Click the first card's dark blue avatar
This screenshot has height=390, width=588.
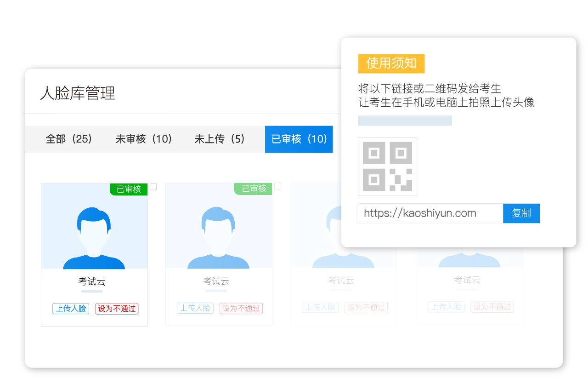[94, 237]
